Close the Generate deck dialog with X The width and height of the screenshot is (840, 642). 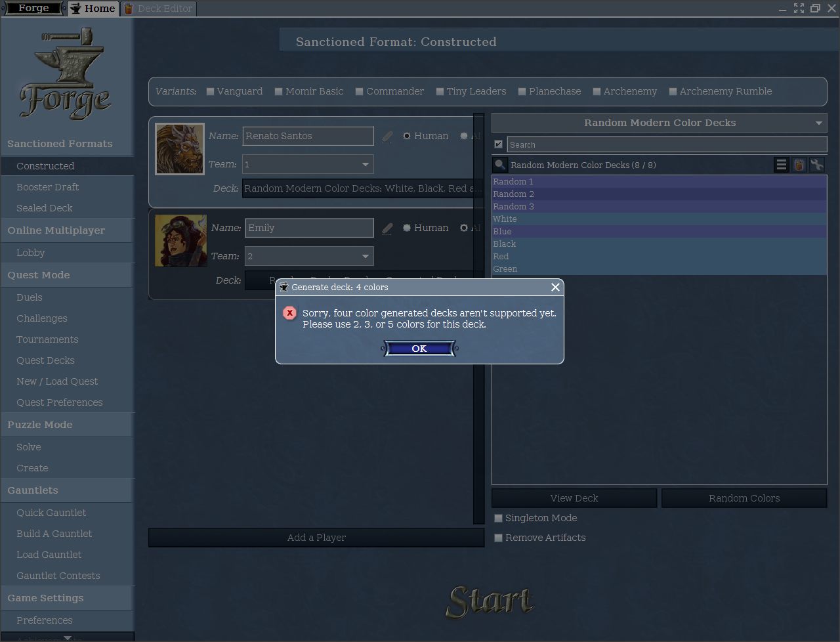555,287
